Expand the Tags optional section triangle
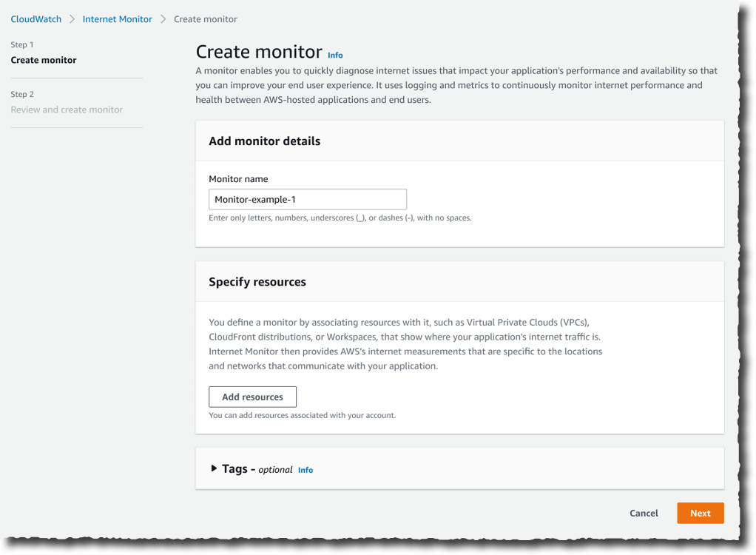 [214, 468]
